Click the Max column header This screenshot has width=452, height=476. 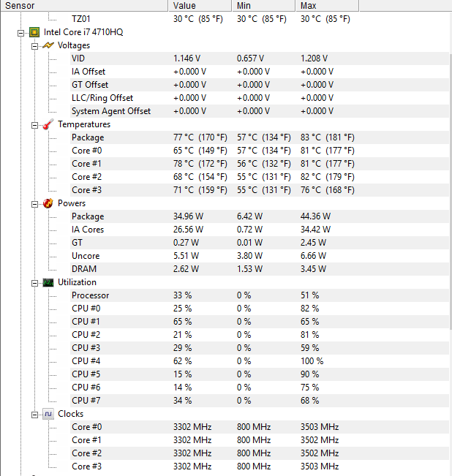tap(328, 5)
